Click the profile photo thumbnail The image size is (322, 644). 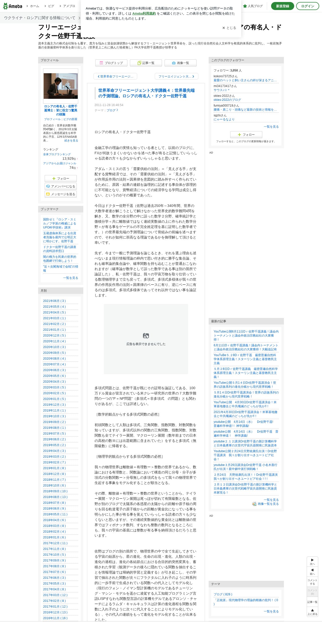61,86
